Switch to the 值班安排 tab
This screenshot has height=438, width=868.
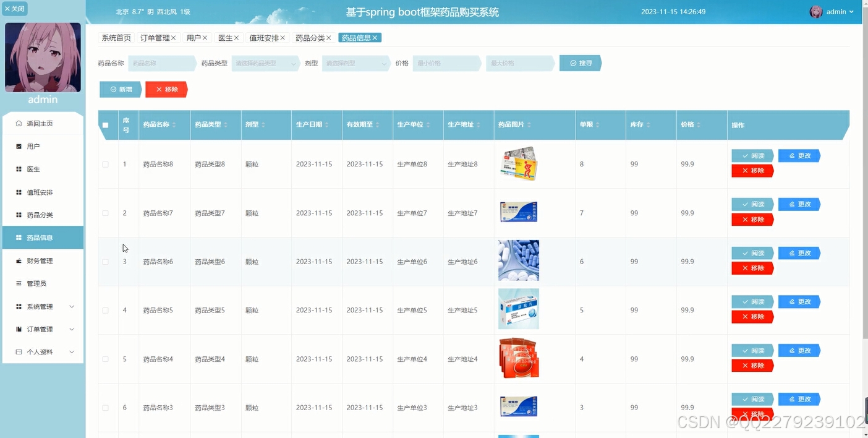(263, 37)
